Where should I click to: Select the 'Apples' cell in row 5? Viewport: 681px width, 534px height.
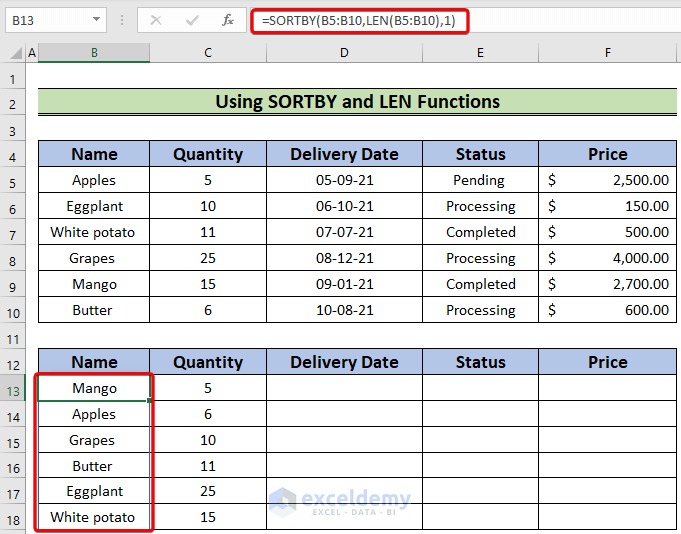[x=94, y=180]
